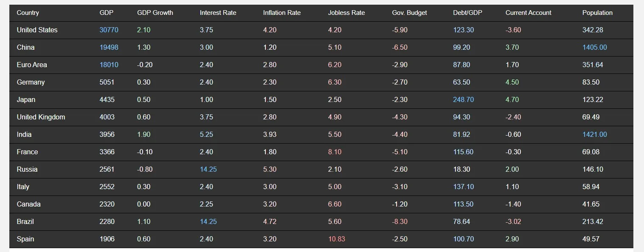This screenshot has width=644, height=252.
Task: Click Brazil Debt/GDP value 78.64
Action: point(461,221)
